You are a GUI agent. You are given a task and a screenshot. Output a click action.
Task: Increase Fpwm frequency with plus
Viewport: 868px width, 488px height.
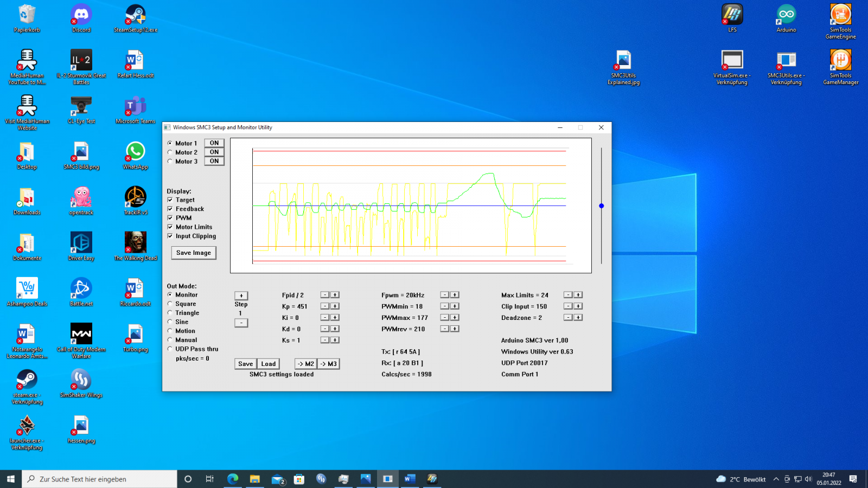(455, 295)
